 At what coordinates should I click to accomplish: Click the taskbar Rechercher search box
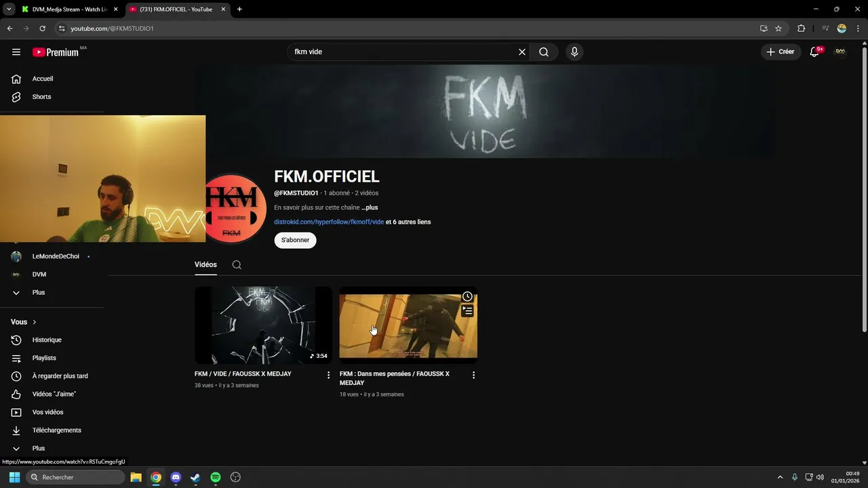coord(75,477)
